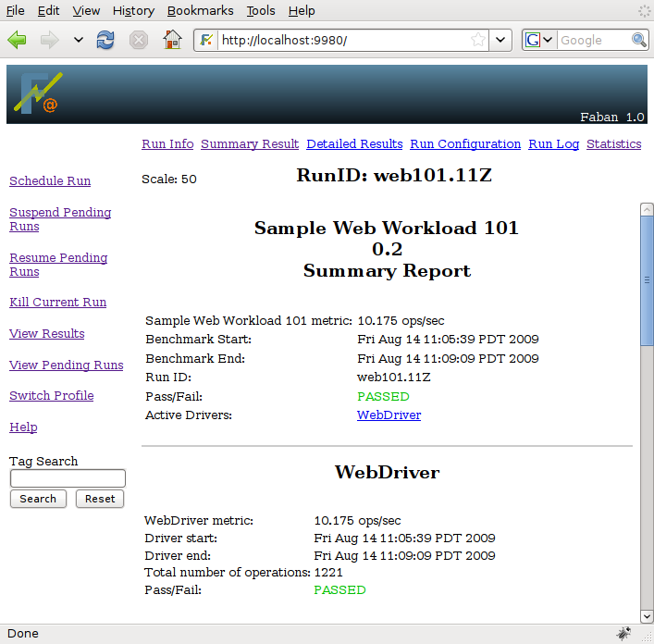The height and width of the screenshot is (644, 654).
Task: Click the Tag Search text field
Action: click(x=68, y=478)
